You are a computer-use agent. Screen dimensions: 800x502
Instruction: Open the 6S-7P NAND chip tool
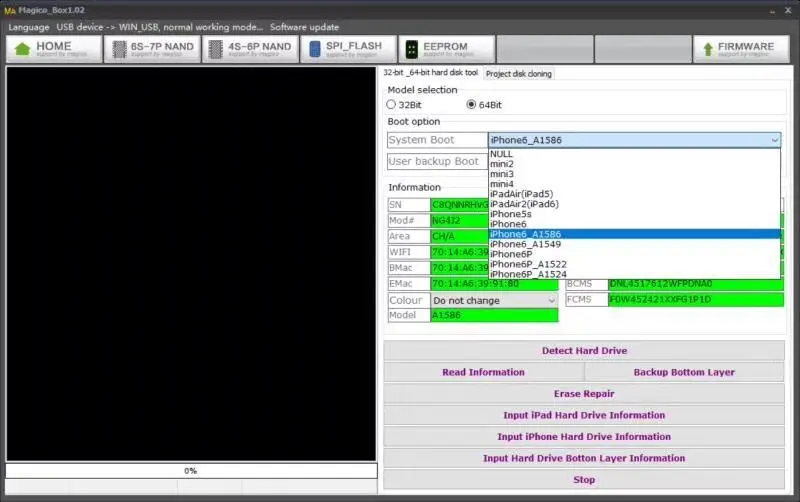(152, 49)
